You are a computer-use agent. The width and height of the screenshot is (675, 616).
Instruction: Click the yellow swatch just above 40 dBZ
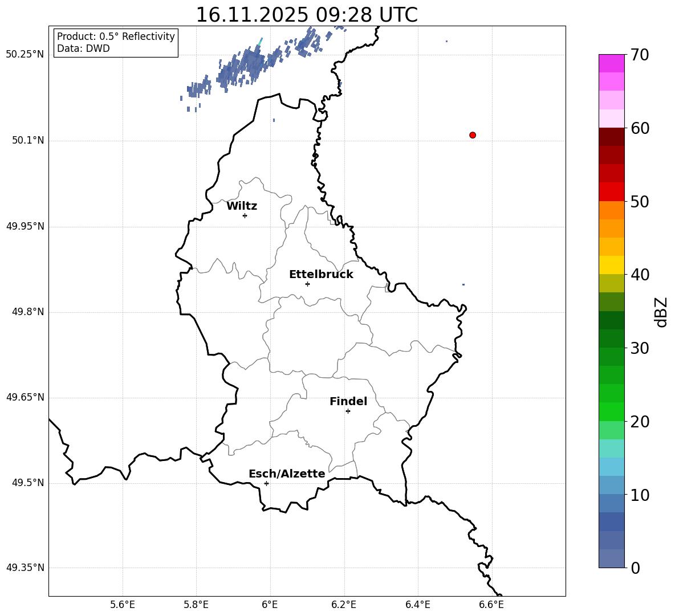point(612,265)
